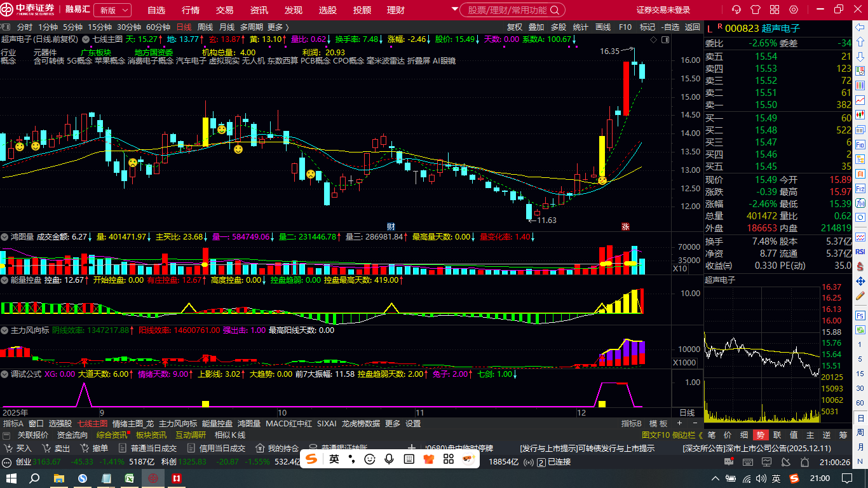Open the 资金流向 button
The height and width of the screenshot is (488, 868).
[72, 435]
